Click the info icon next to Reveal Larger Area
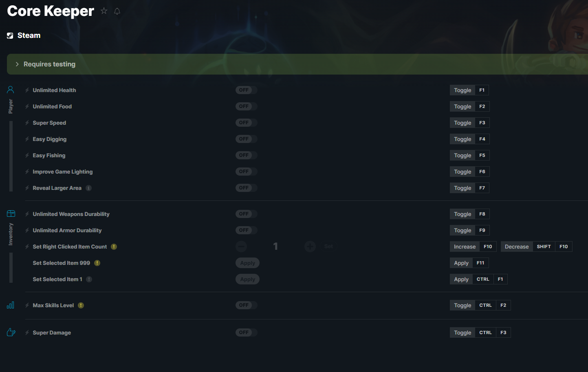The height and width of the screenshot is (372, 588). tap(88, 188)
